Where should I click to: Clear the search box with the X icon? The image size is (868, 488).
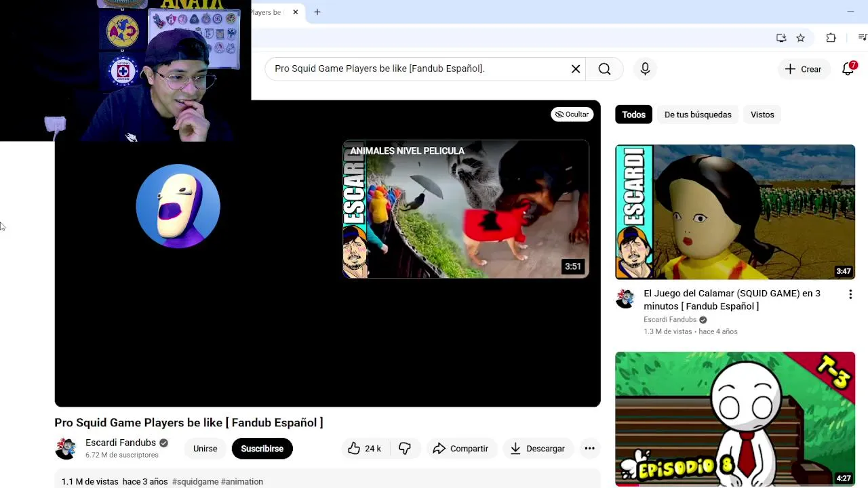tap(576, 69)
